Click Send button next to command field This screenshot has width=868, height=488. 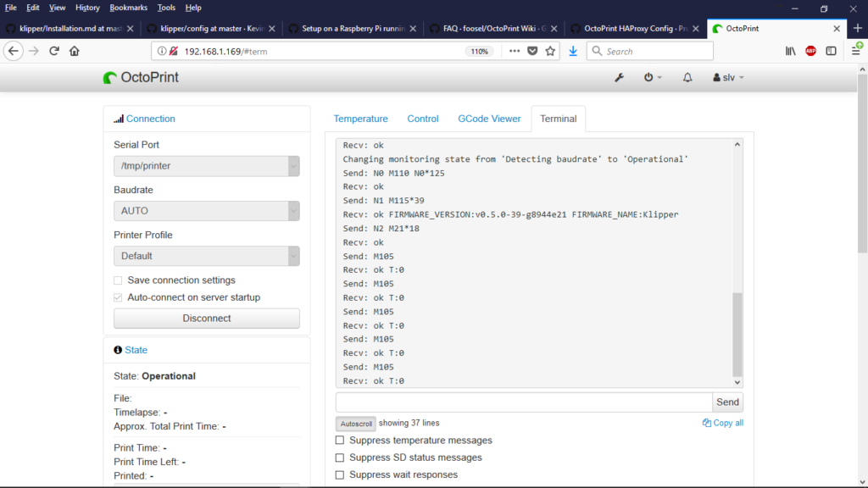727,402
